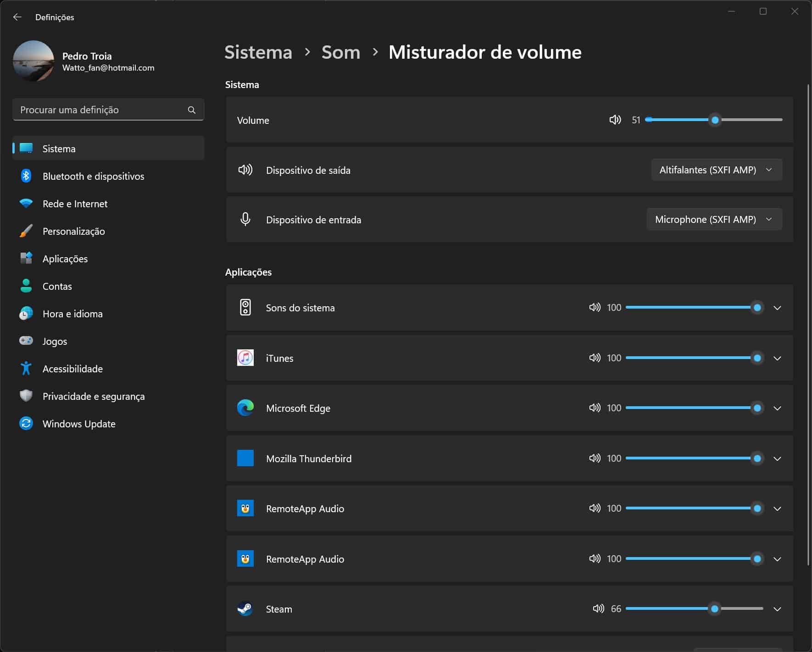Image resolution: width=812 pixels, height=652 pixels.
Task: Expand the iTunes row chevron
Action: click(x=777, y=358)
